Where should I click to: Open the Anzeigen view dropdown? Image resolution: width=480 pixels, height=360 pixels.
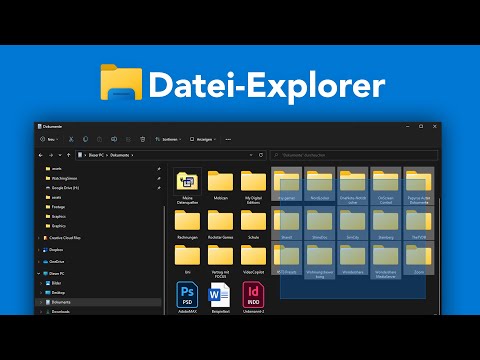(203, 139)
